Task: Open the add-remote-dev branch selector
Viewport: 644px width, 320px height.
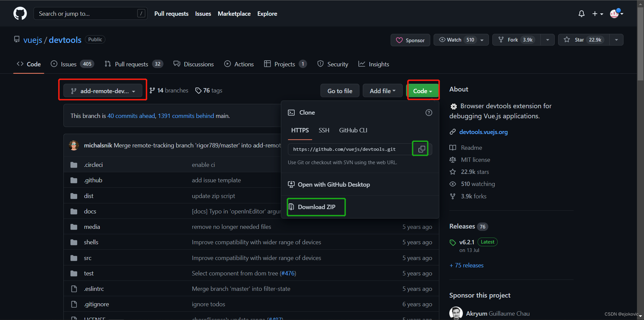Action: (x=103, y=91)
